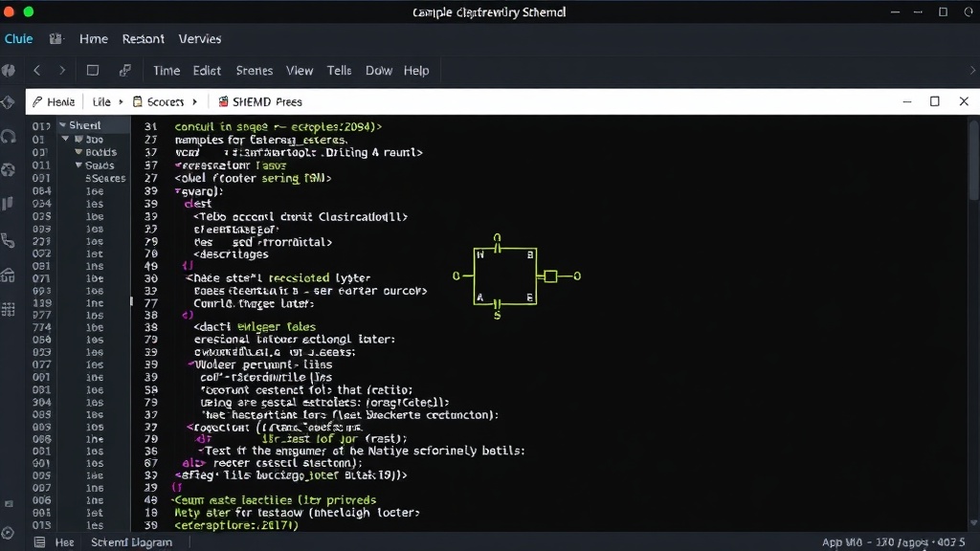
Task: Switch to the SHEMD Prees tab
Action: click(260, 101)
